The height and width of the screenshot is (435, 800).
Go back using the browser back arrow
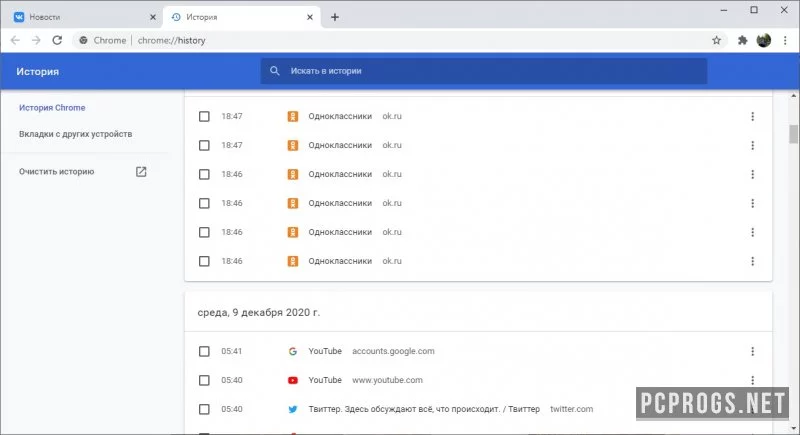[15, 40]
